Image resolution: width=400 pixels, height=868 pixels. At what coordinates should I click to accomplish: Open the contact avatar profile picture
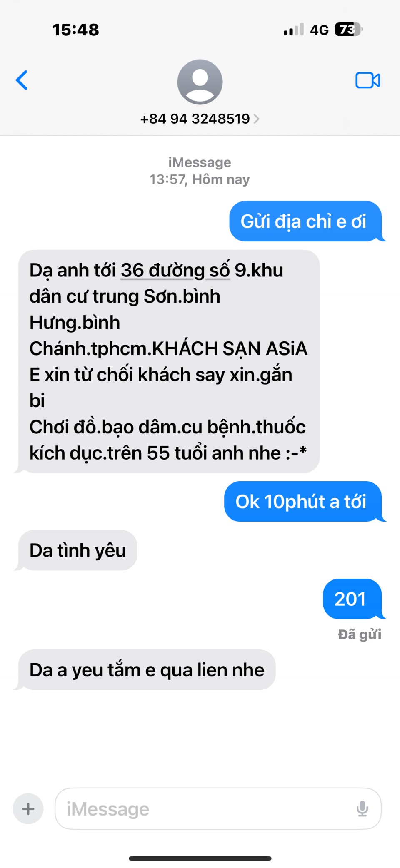(200, 82)
